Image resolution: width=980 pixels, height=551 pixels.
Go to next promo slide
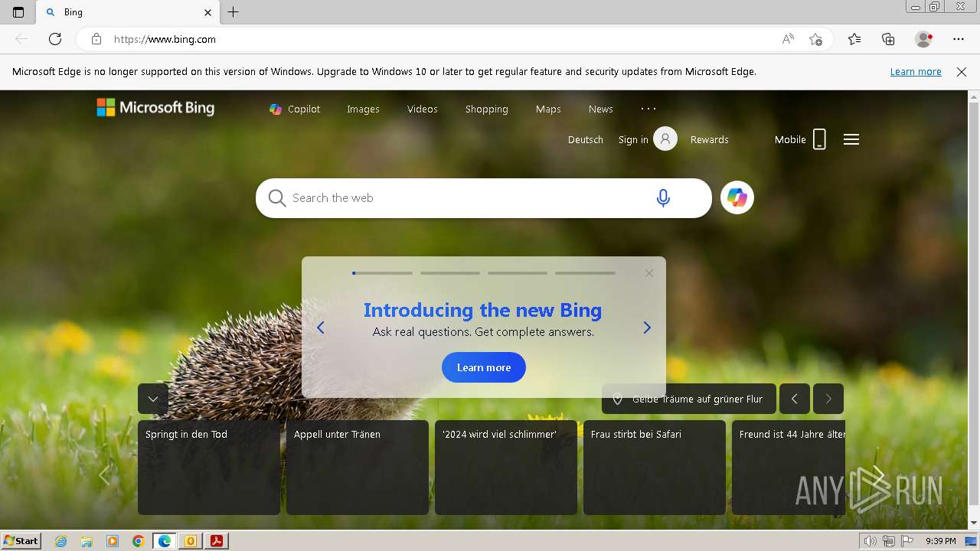[647, 328]
